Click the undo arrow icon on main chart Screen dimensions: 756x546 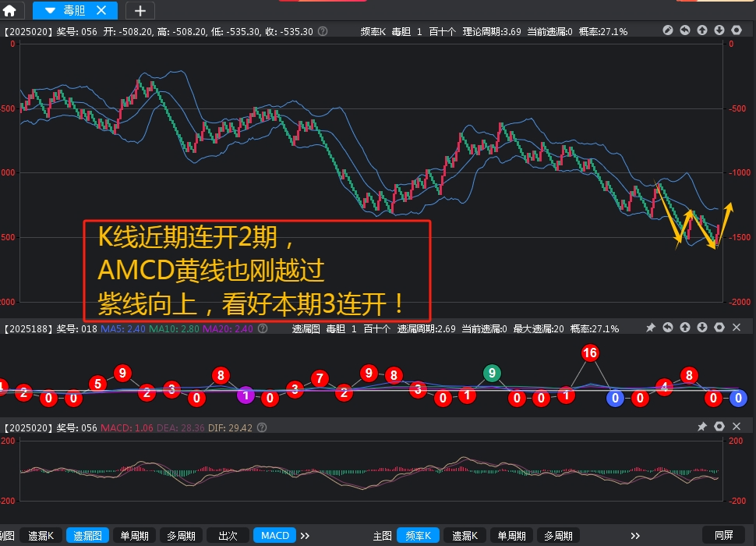click(685, 30)
